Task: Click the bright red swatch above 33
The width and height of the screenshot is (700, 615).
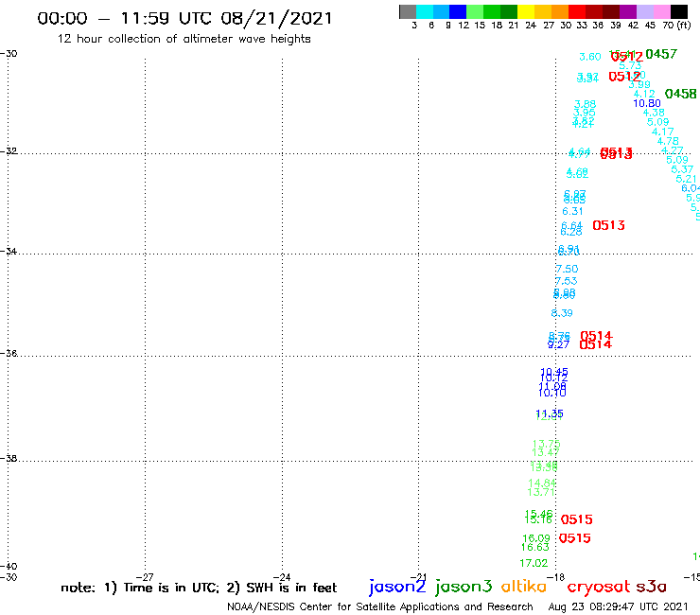Action: 577,11
